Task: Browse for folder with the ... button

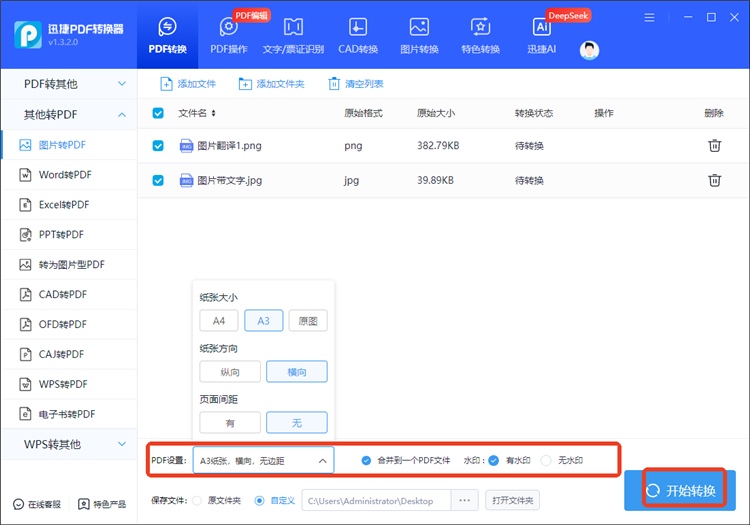Action: pos(464,501)
